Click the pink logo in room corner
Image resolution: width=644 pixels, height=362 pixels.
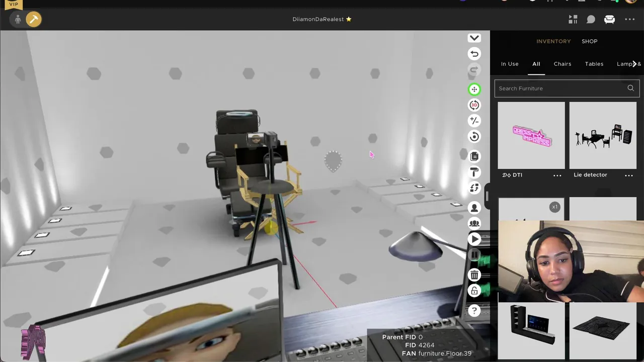(33, 342)
